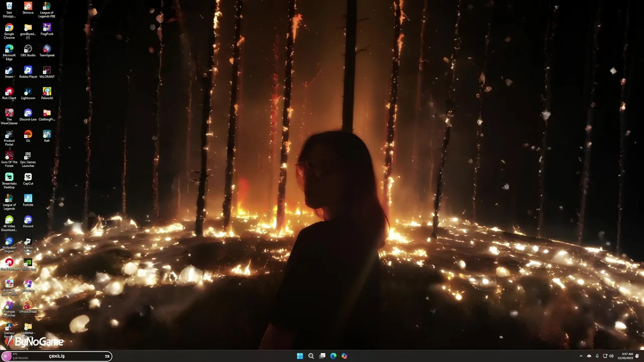Launch Lightroom from the desktop
Screen dimensions: 644x362
point(28,94)
